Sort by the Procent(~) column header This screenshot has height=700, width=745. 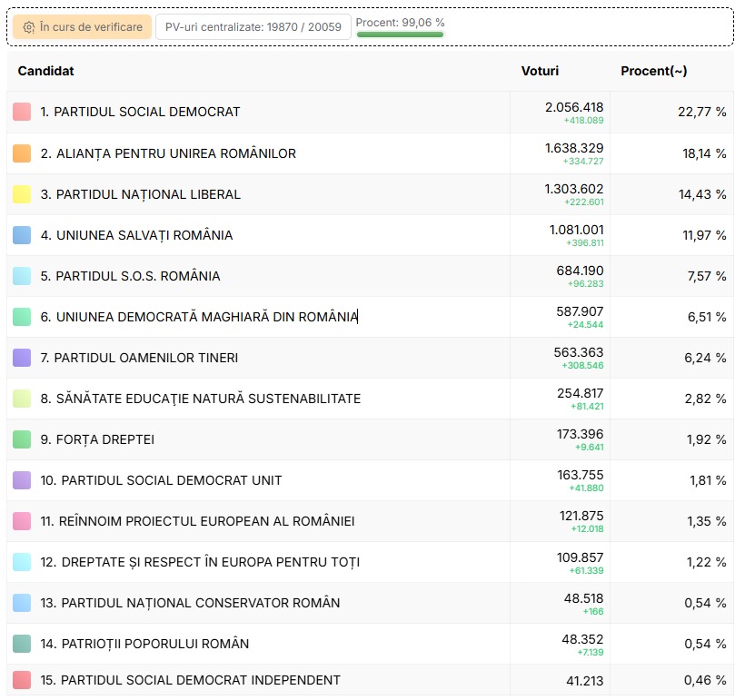[653, 71]
